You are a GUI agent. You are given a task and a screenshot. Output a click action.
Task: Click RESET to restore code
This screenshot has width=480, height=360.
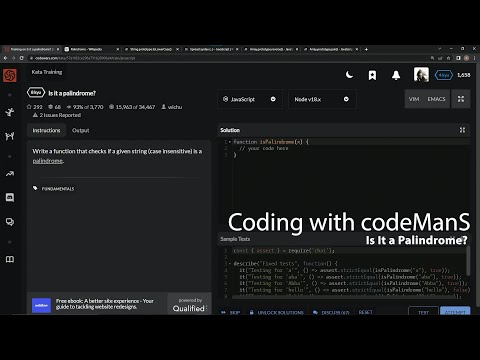point(365,312)
